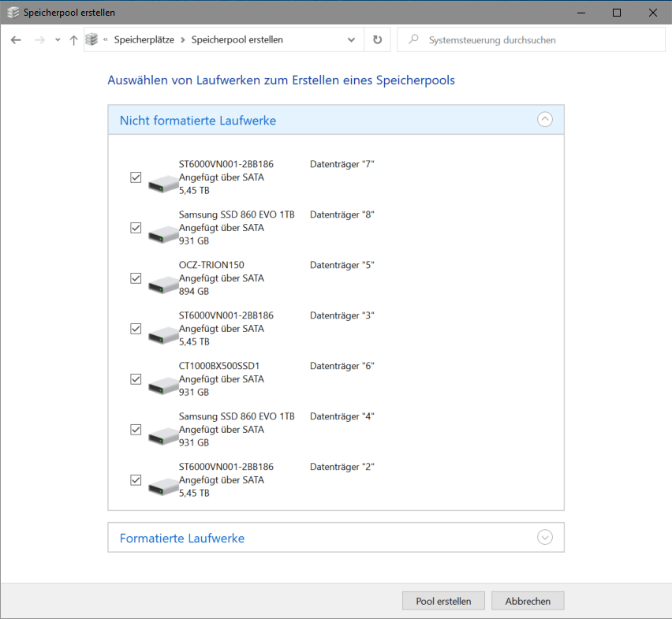This screenshot has height=619, width=672.
Task: Click the drive icon for Datenträger 3
Action: (x=163, y=335)
